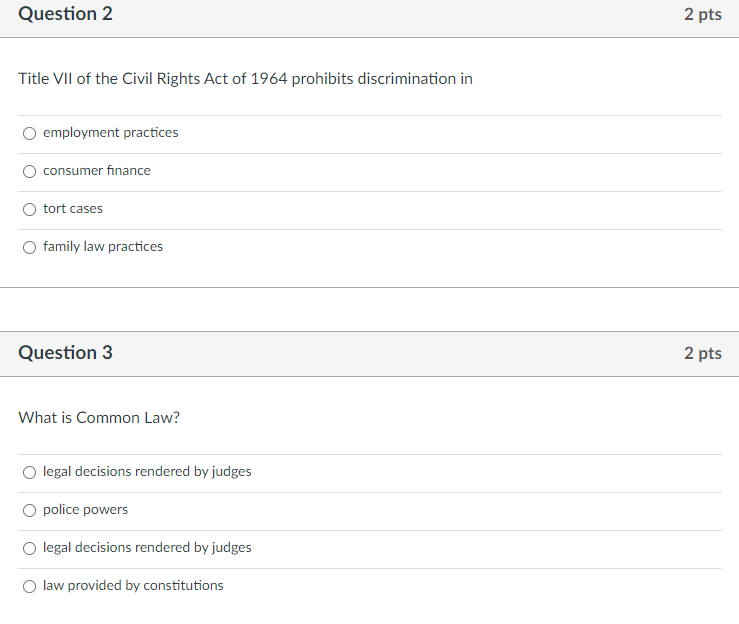This screenshot has height=624, width=739.
Task: Select the 'employment practices' radio option
Action: point(29,133)
